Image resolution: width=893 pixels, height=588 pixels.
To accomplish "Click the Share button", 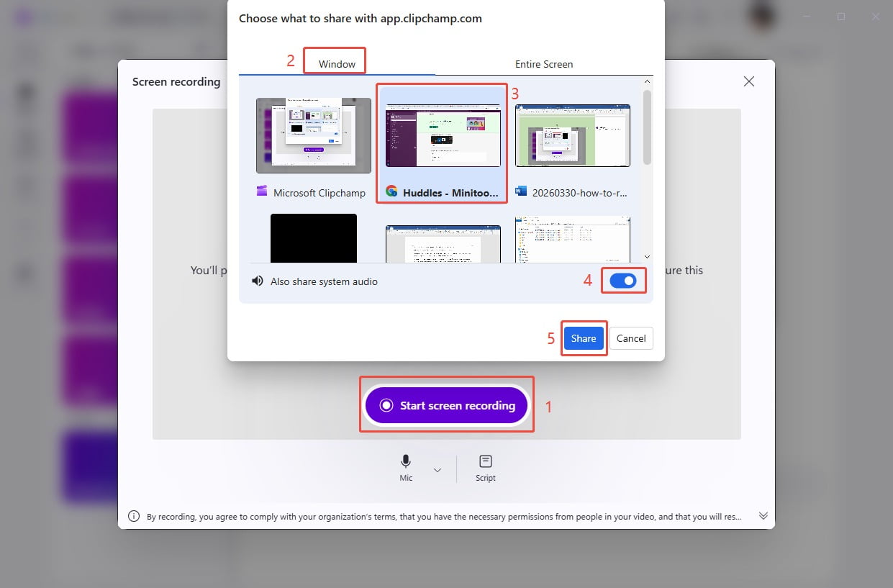I will click(584, 338).
